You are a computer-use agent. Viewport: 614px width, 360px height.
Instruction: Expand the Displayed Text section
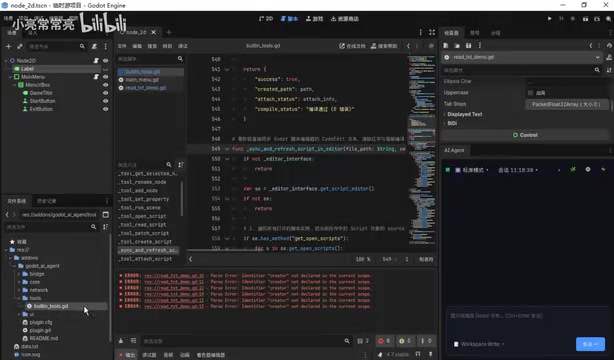464,114
